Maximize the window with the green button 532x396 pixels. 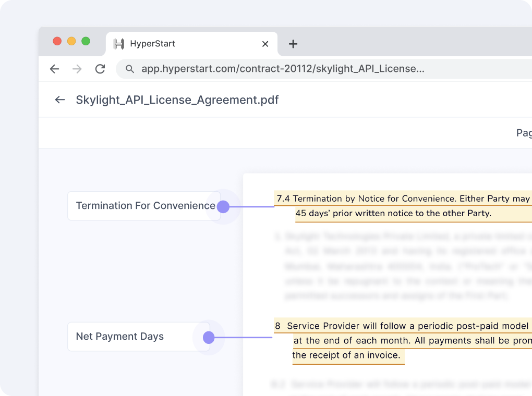click(x=86, y=41)
